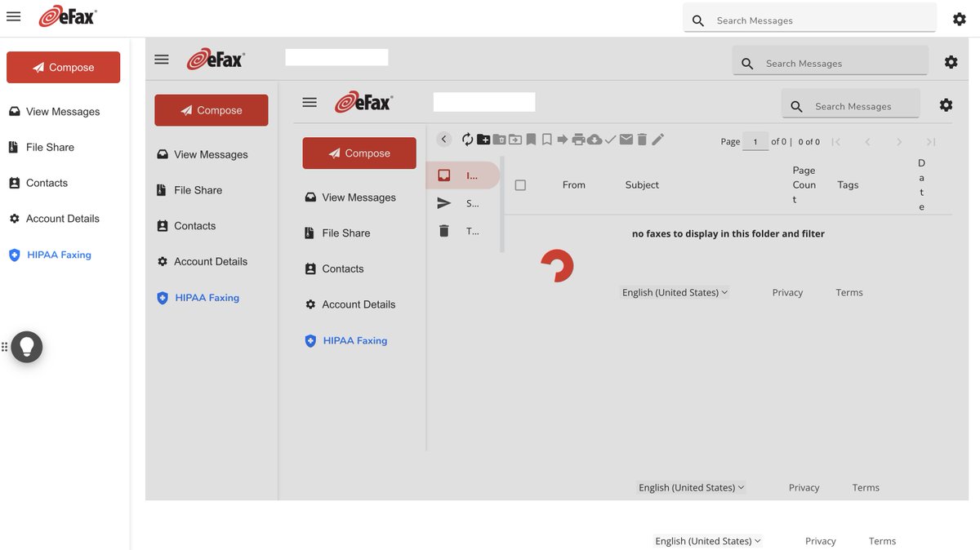Open settings gear in innermost nested header
Viewport: 980px width, 550px height.
click(x=946, y=105)
